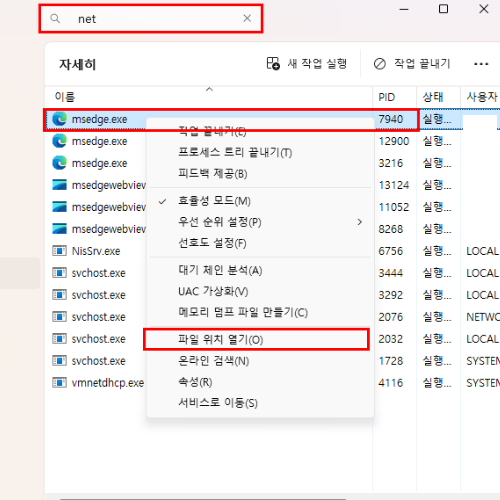This screenshot has height=500, width=500.
Task: Click the svchost.exe icon in PID 3444 row
Action: (59, 273)
